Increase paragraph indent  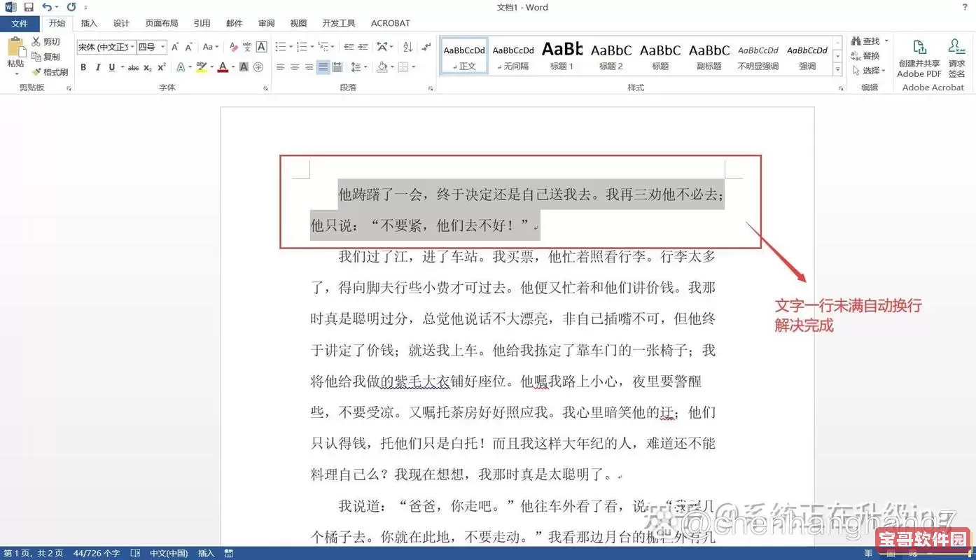pos(363,47)
